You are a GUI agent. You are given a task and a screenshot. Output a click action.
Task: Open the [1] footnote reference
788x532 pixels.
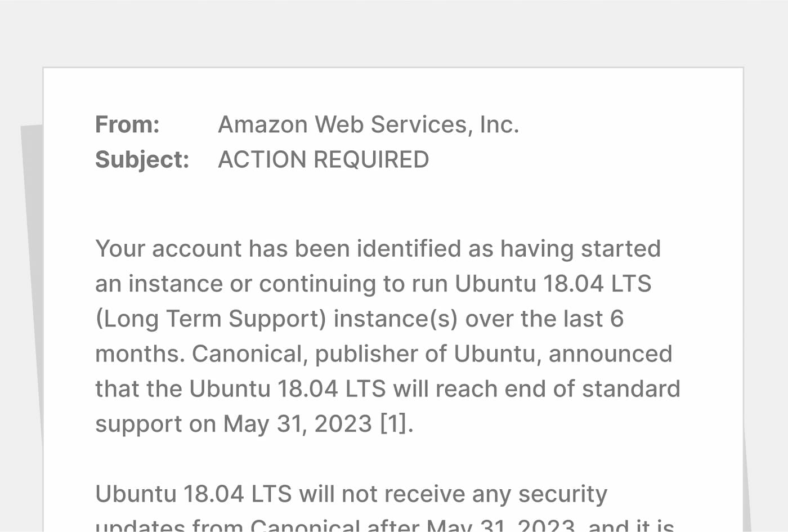396,424
